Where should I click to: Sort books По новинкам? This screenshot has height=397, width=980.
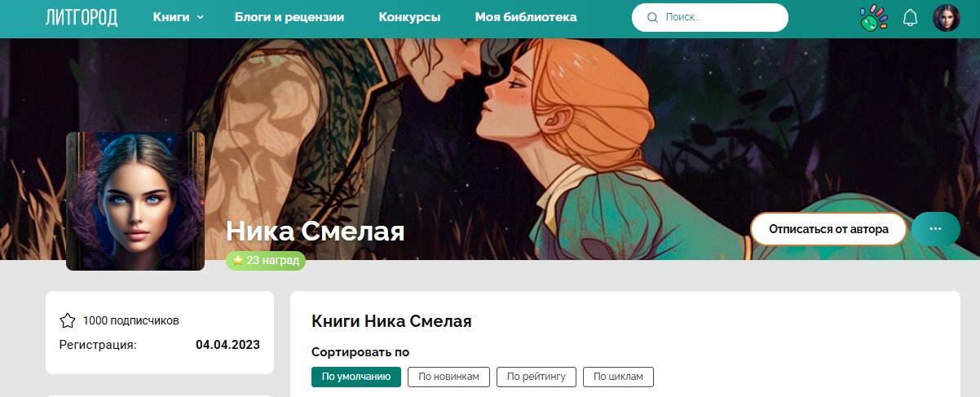pos(449,377)
